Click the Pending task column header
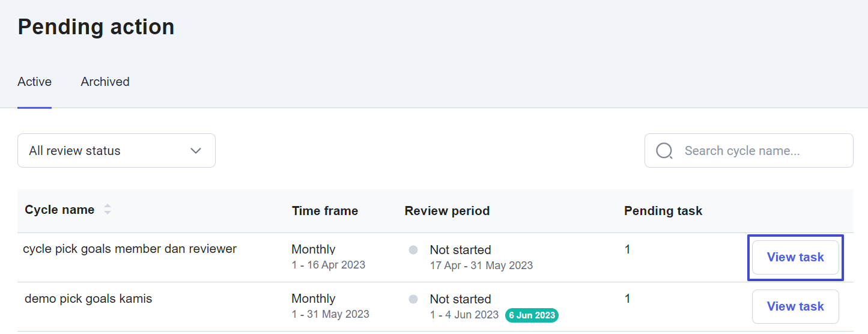 pyautogui.click(x=663, y=211)
